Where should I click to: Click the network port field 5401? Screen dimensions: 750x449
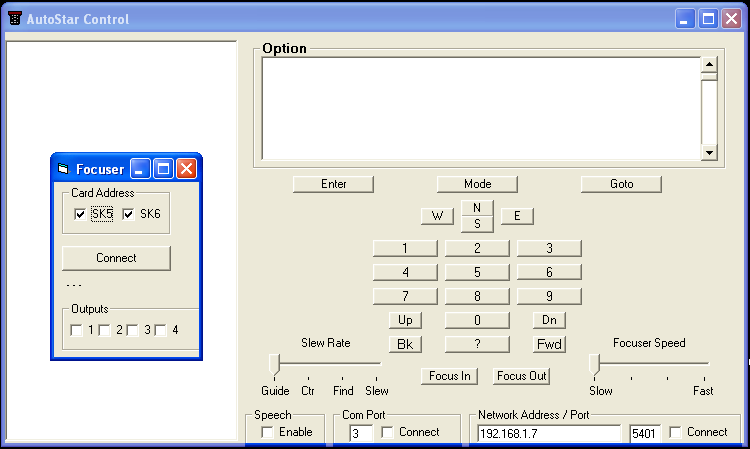(x=645, y=433)
